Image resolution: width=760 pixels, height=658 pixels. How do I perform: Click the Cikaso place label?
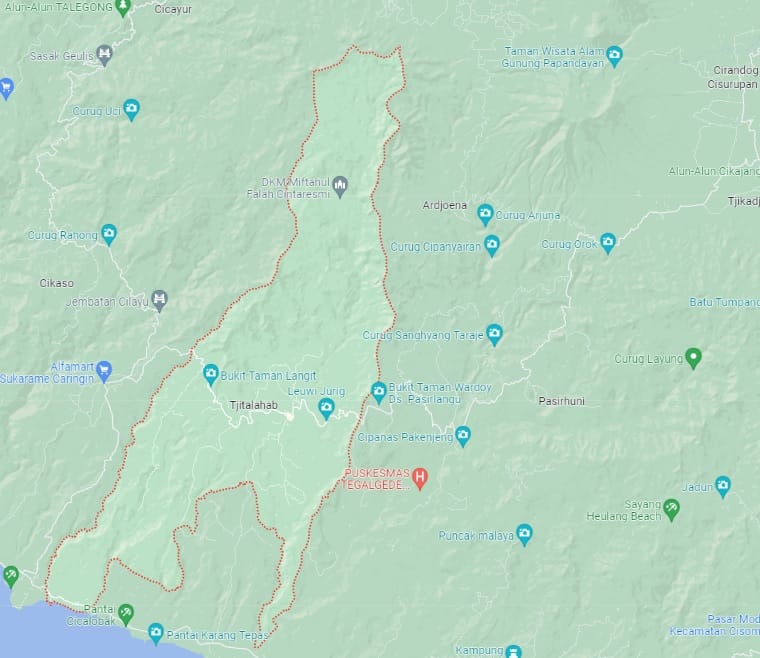pyautogui.click(x=57, y=283)
